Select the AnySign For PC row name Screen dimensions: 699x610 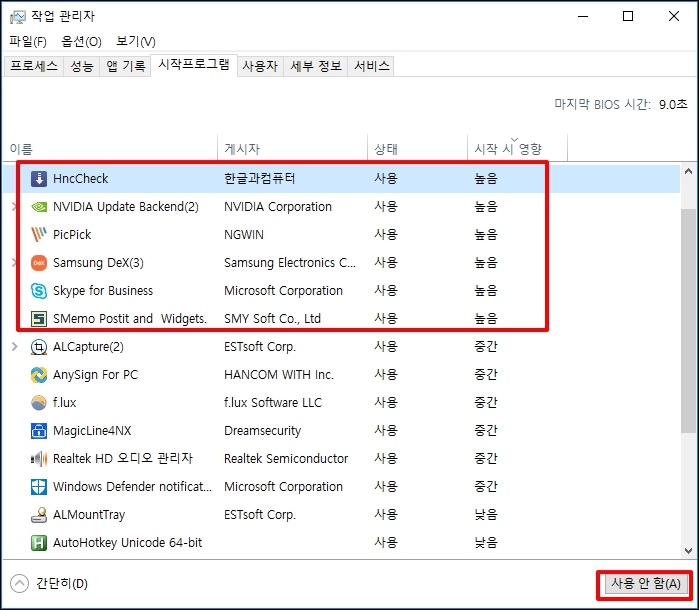tap(95, 375)
